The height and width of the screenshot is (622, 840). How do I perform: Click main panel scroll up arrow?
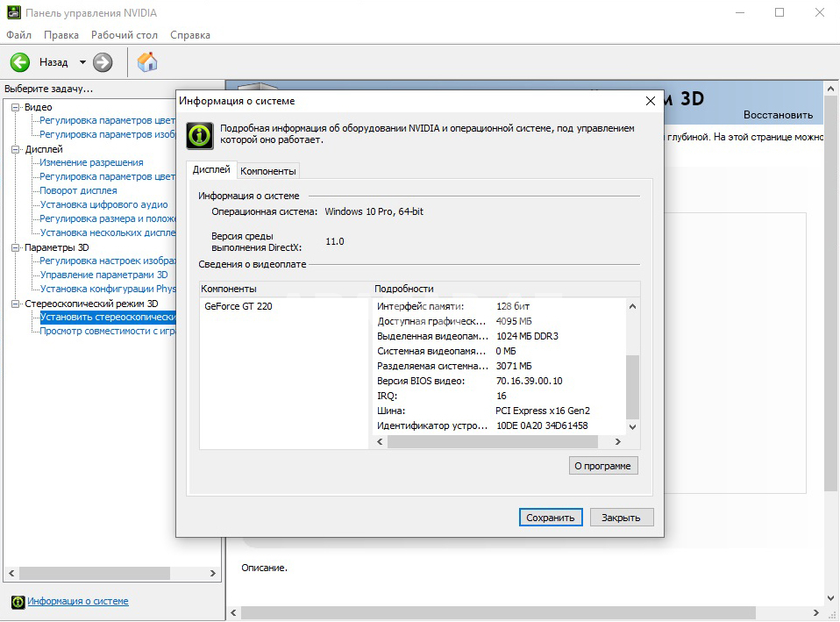tap(831, 89)
